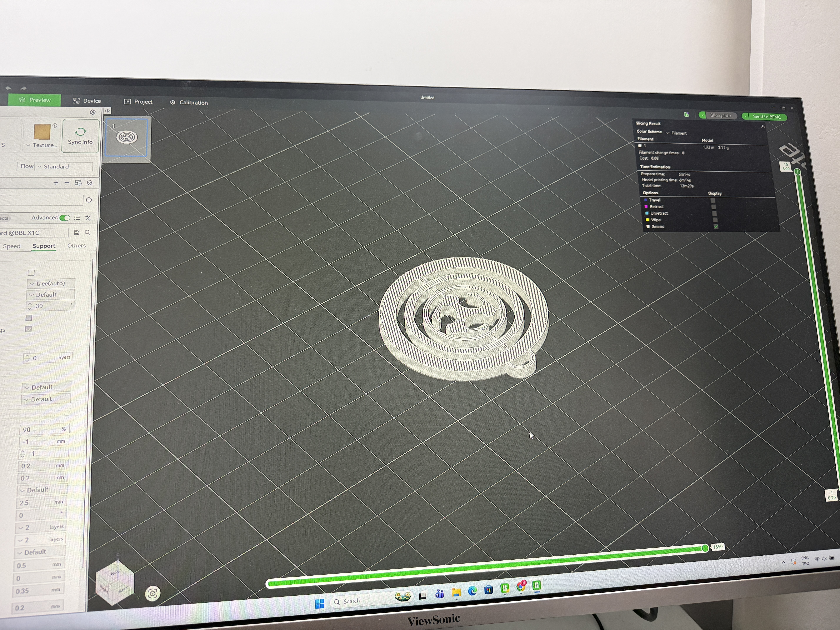Enable the Travel display checkbox
Viewport: 840px width, 630px height.
pos(713,200)
